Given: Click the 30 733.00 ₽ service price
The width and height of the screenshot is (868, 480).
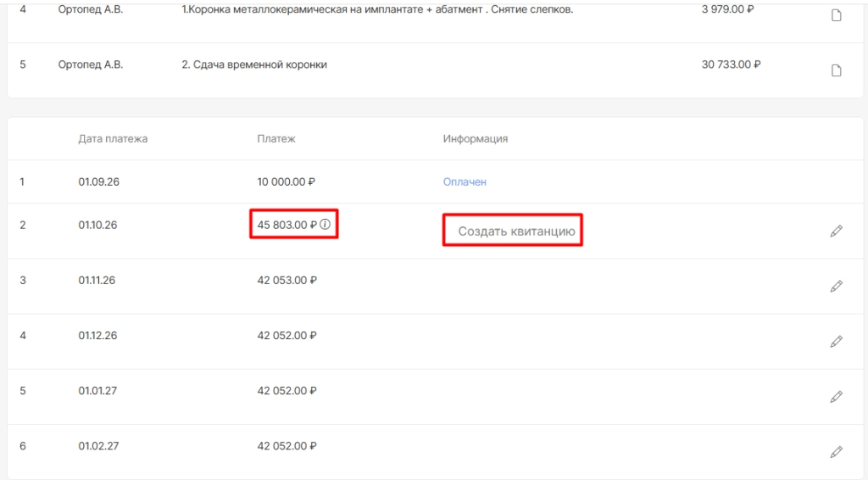Looking at the screenshot, I should coord(731,64).
